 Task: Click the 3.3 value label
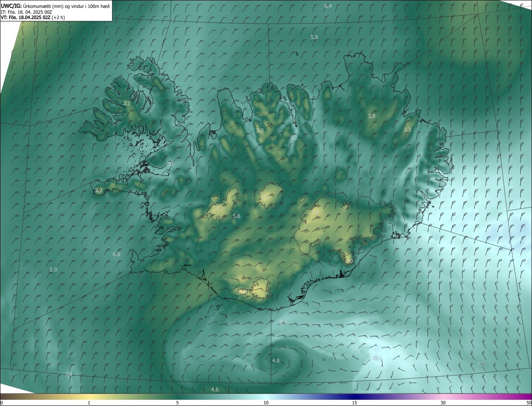[407, 130]
